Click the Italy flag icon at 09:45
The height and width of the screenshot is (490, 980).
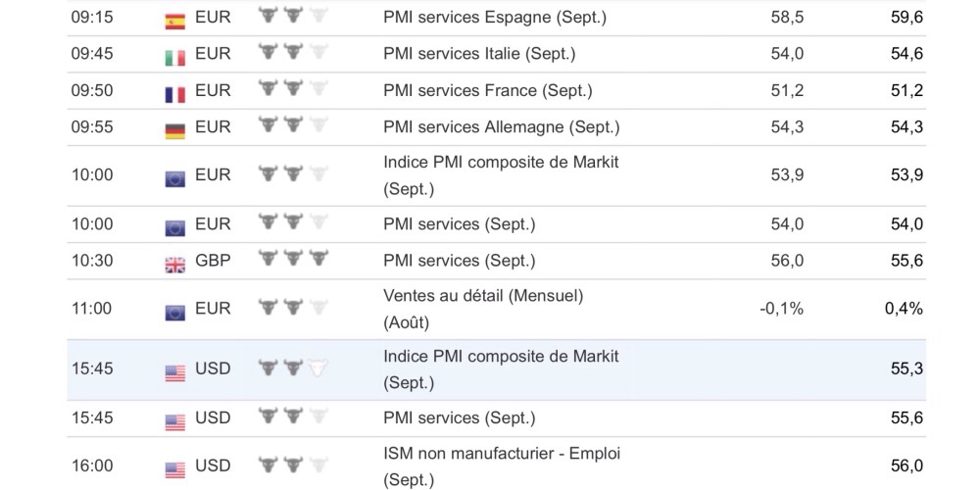pos(174,56)
